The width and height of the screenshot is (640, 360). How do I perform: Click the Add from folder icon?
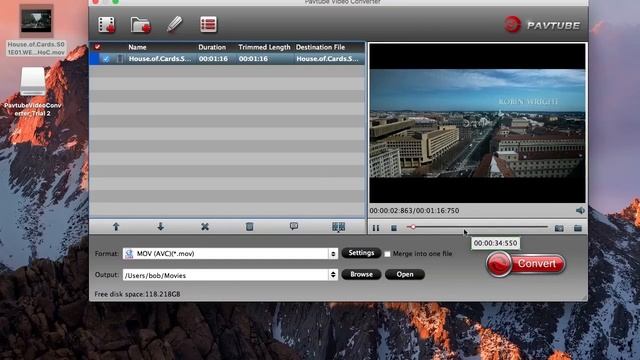tap(140, 24)
